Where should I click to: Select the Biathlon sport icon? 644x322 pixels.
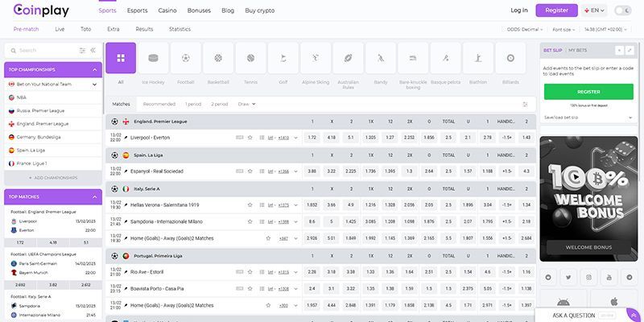click(x=478, y=58)
